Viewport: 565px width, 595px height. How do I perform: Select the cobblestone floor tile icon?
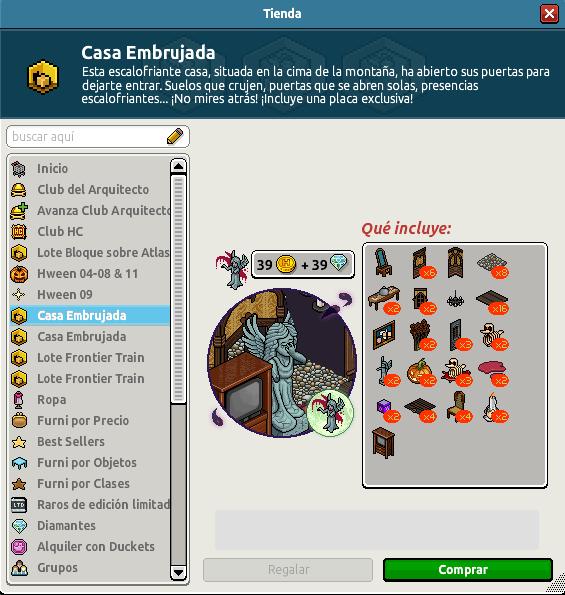coord(491,264)
